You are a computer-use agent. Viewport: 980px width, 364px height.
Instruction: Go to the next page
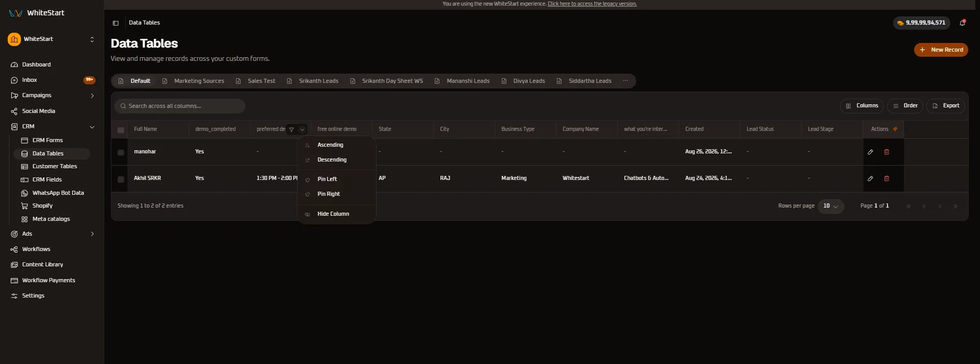tap(940, 207)
